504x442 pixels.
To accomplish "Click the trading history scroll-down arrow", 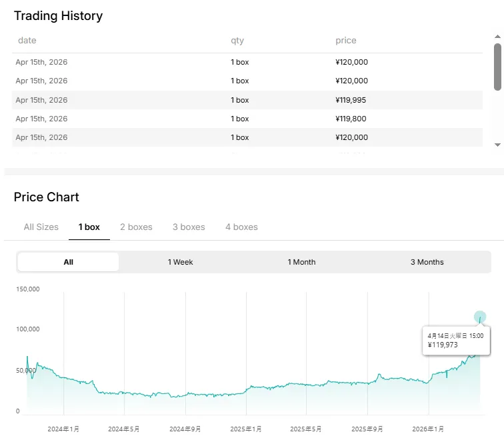I will [x=497, y=144].
